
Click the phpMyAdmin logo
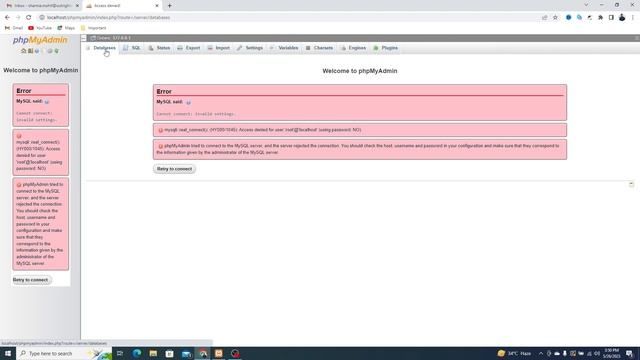point(40,40)
